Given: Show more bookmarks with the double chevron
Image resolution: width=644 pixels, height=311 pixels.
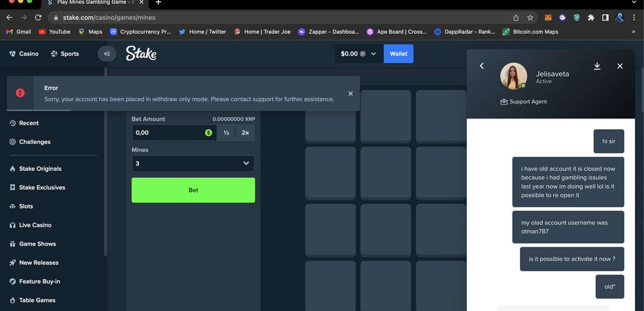Looking at the screenshot, I should point(633,32).
